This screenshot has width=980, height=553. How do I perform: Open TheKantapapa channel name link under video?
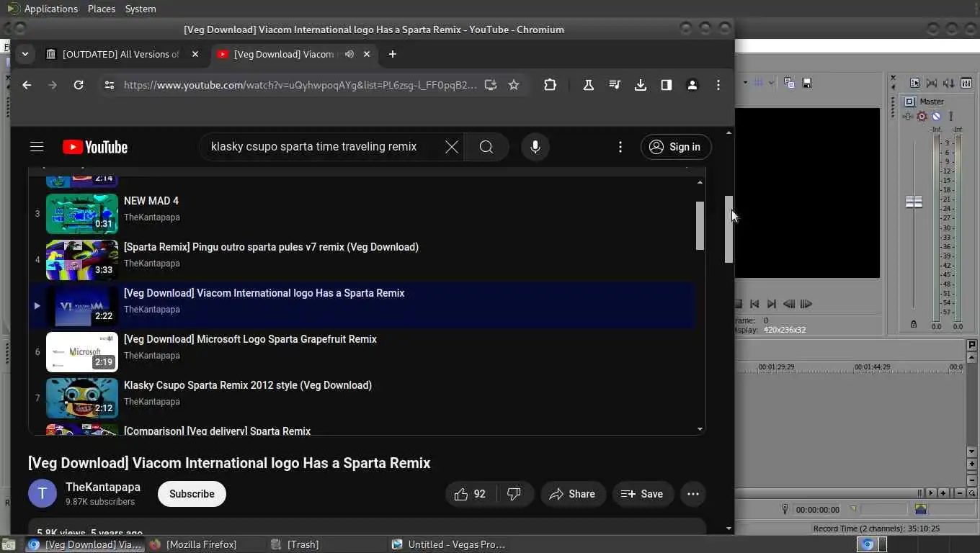[x=103, y=487]
